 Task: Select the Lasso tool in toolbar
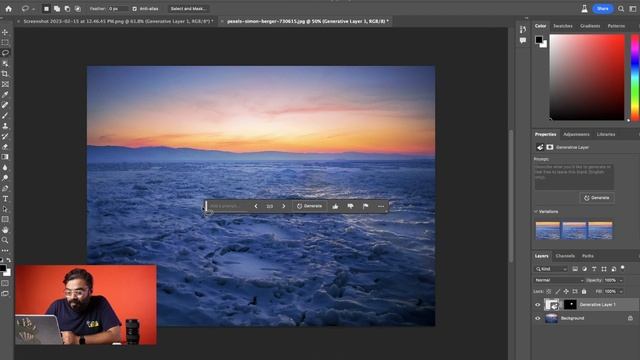point(5,53)
